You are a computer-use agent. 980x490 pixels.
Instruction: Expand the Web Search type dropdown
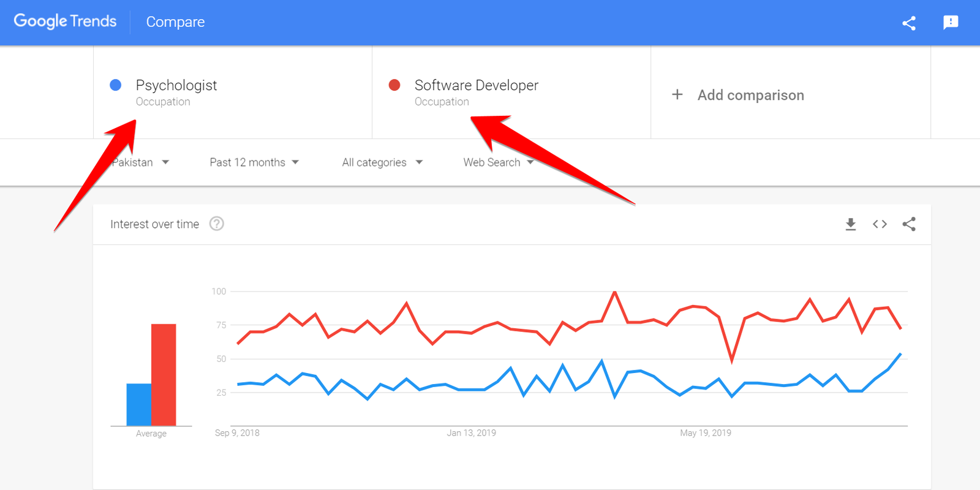(x=497, y=162)
